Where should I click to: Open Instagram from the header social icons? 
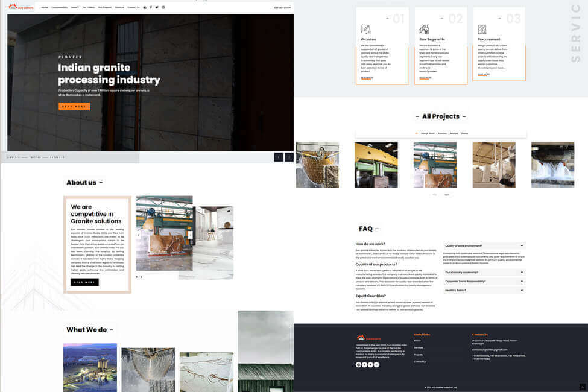(x=162, y=7)
